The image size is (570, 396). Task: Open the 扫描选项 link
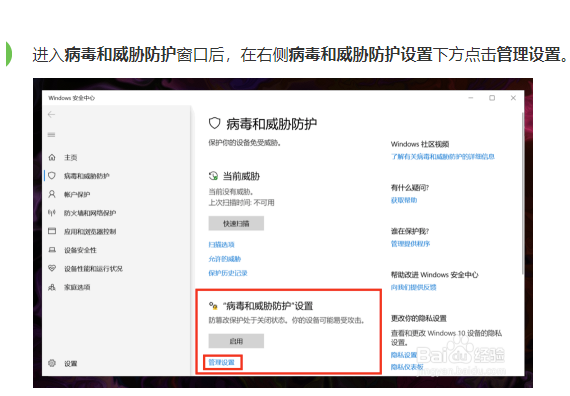221,245
